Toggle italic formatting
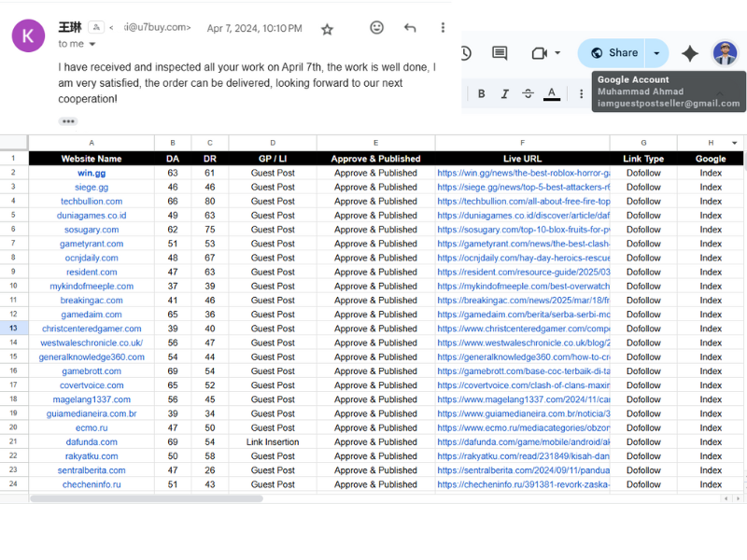The image size is (747, 560). (504, 94)
